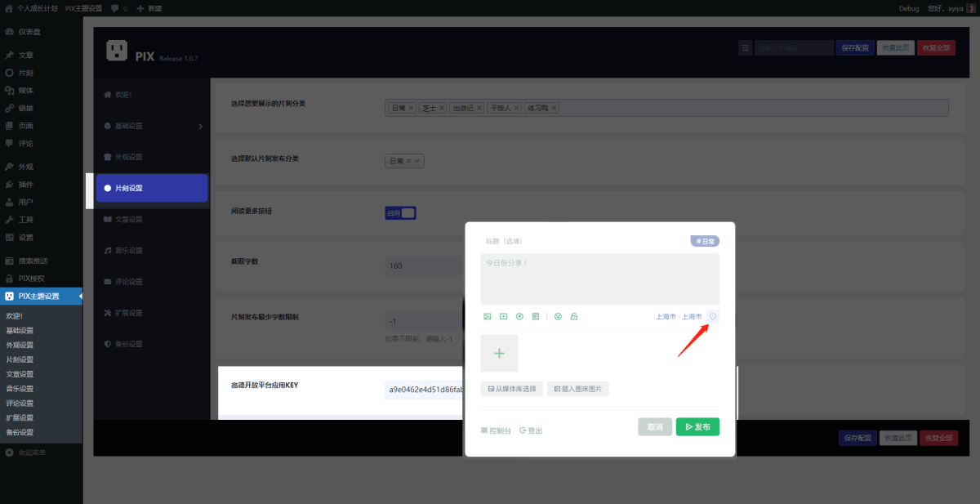
Task: Click the list card icon in the editor toolbar
Action: click(x=536, y=316)
